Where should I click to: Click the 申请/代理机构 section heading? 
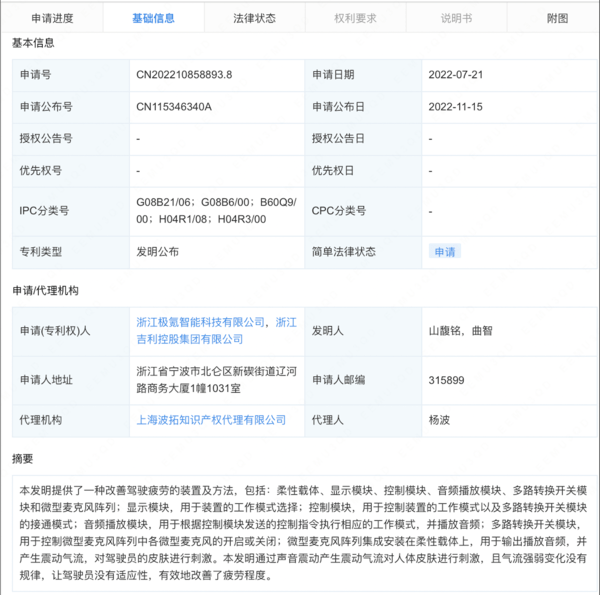click(45, 291)
